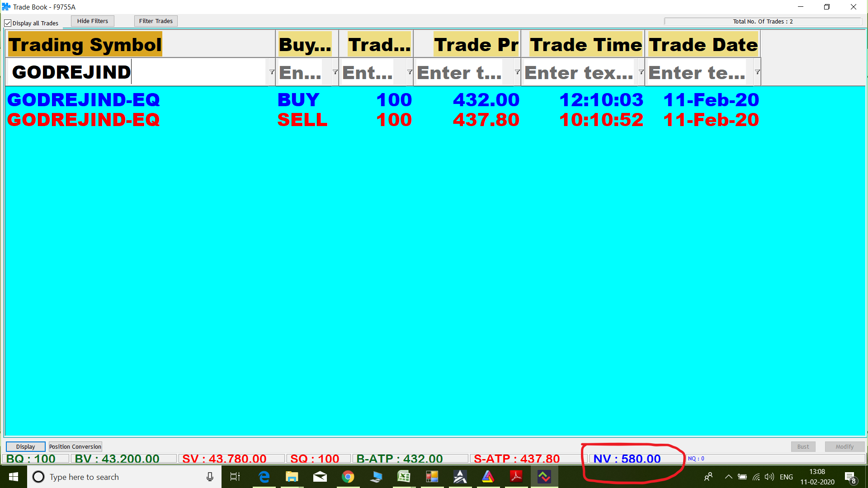Open the Trade Price column filter icon

click(x=517, y=72)
